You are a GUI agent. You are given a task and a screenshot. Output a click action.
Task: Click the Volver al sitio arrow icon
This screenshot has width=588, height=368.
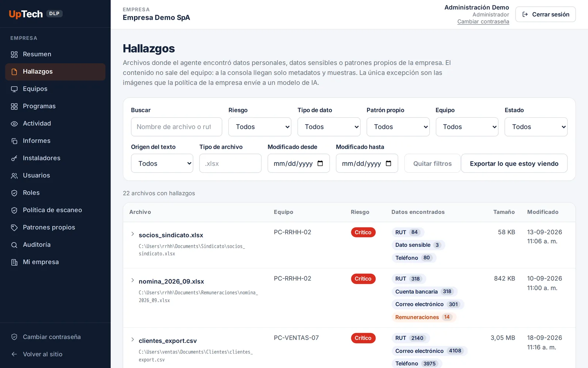pos(14,354)
